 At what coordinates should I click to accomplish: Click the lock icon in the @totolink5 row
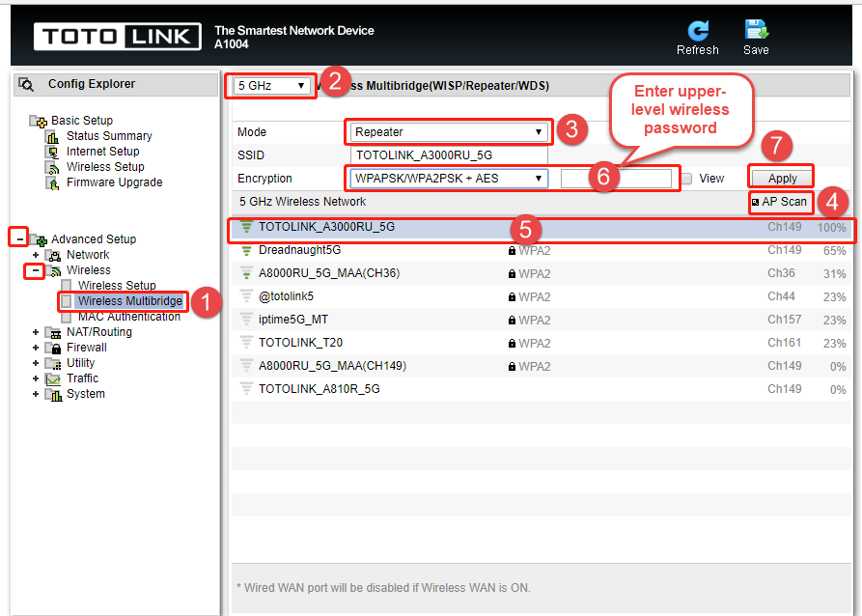(512, 297)
